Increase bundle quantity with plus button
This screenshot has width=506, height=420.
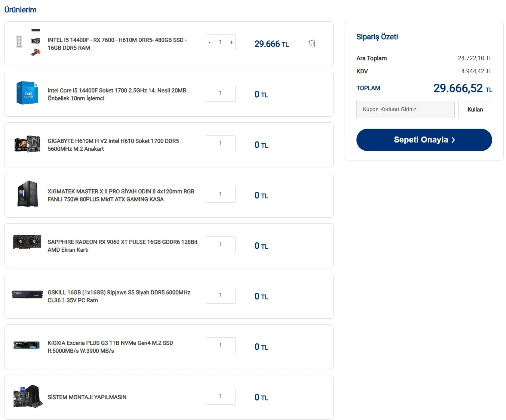click(231, 43)
